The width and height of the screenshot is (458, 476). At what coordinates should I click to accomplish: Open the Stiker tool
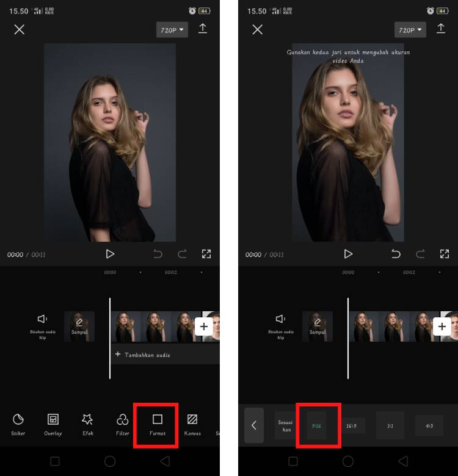point(18,425)
